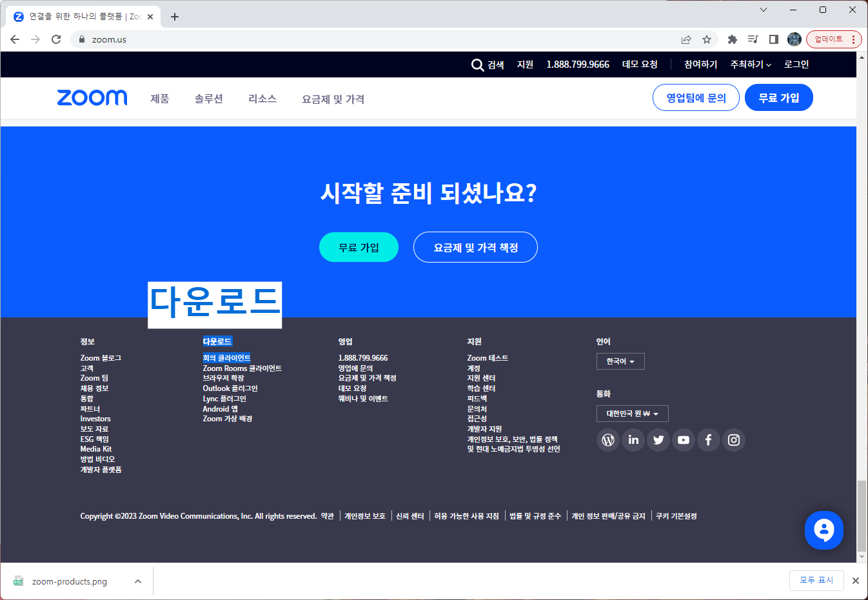Open the Android 앱 download link

click(x=220, y=409)
